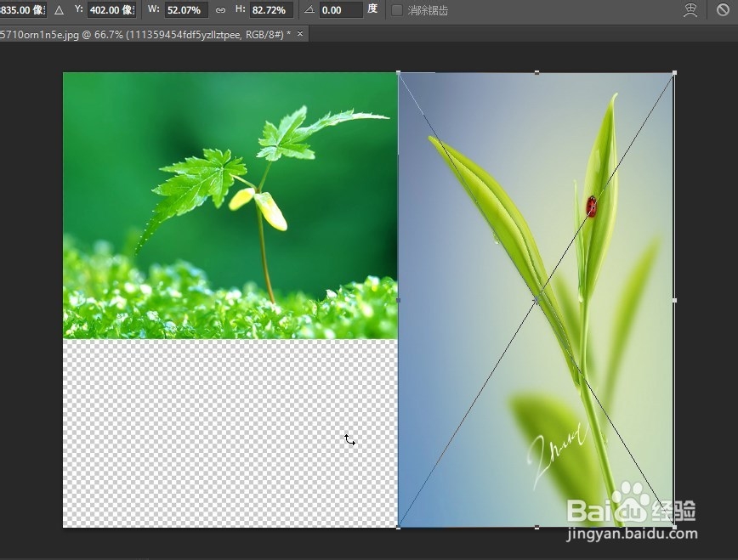Click the bottom-center transform handle
Viewport: 738px width, 560px height.
(x=537, y=528)
